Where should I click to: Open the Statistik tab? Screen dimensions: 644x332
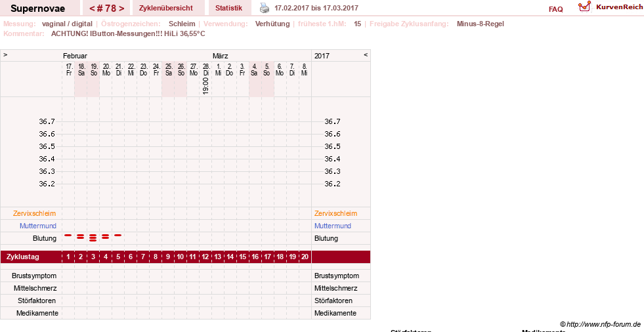click(x=228, y=8)
